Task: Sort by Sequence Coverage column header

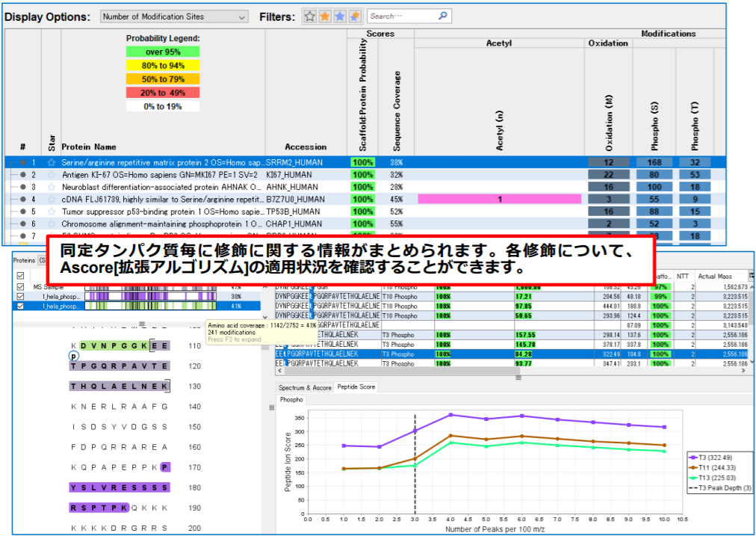Action: (x=397, y=111)
